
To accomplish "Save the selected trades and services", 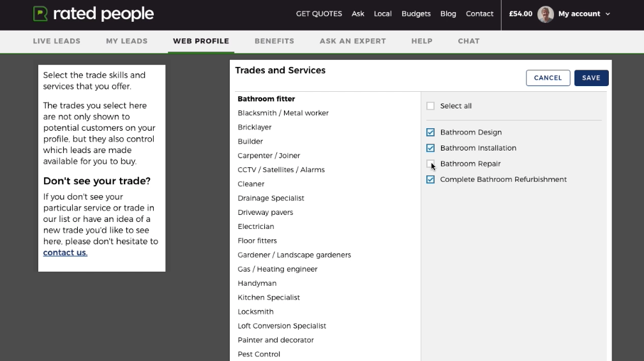I will coord(591,78).
